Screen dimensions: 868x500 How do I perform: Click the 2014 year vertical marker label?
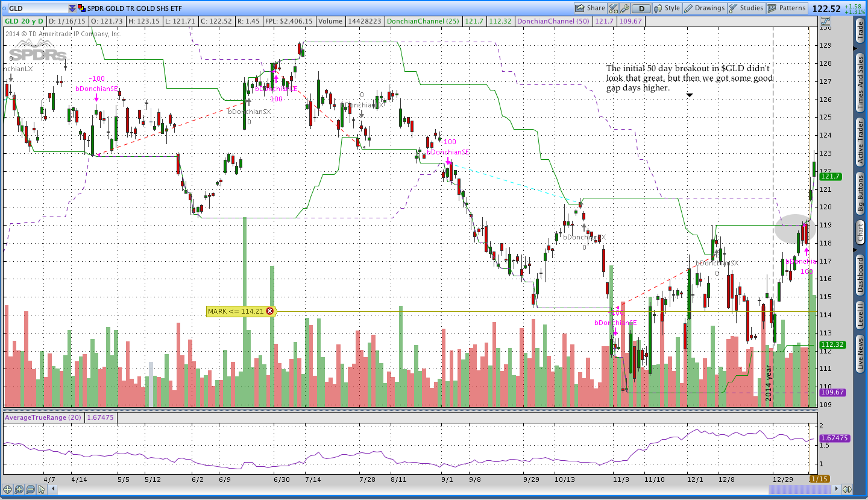pyautogui.click(x=768, y=384)
